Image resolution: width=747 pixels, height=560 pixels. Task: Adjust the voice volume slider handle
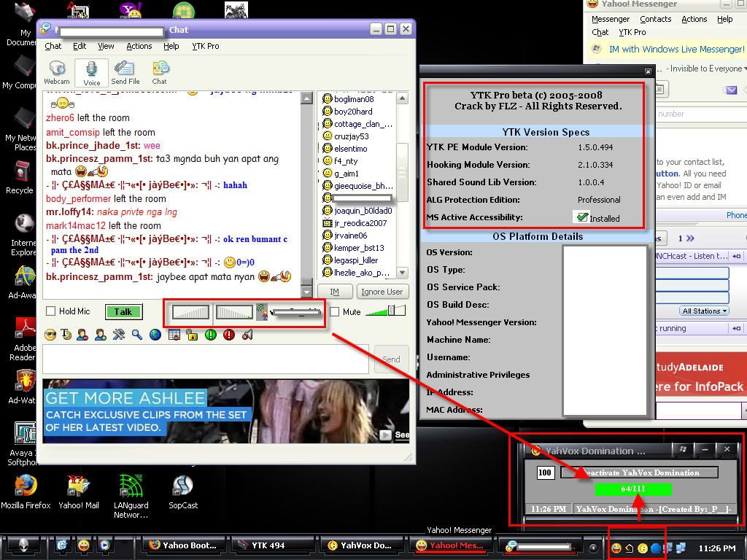(392, 311)
